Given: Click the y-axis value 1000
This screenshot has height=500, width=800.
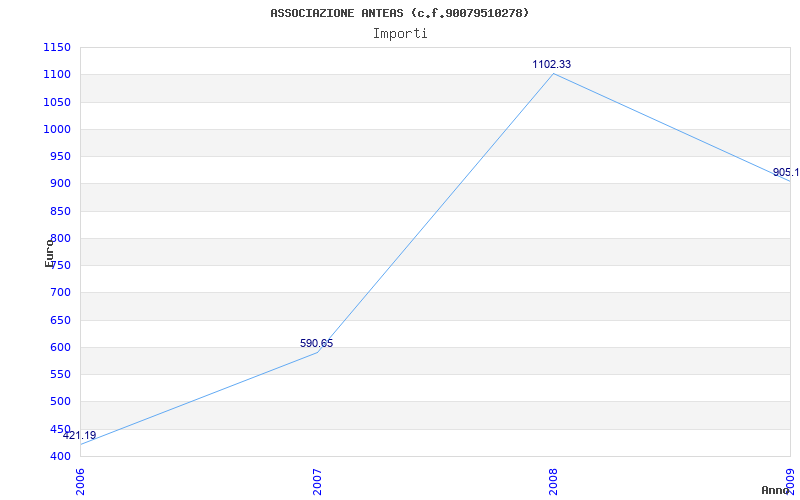Looking at the screenshot, I should [x=57, y=129].
